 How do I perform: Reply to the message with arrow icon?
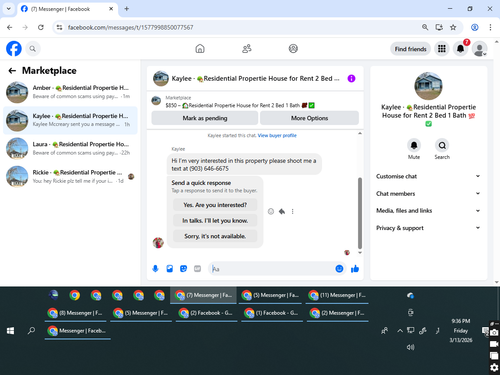pyautogui.click(x=282, y=211)
